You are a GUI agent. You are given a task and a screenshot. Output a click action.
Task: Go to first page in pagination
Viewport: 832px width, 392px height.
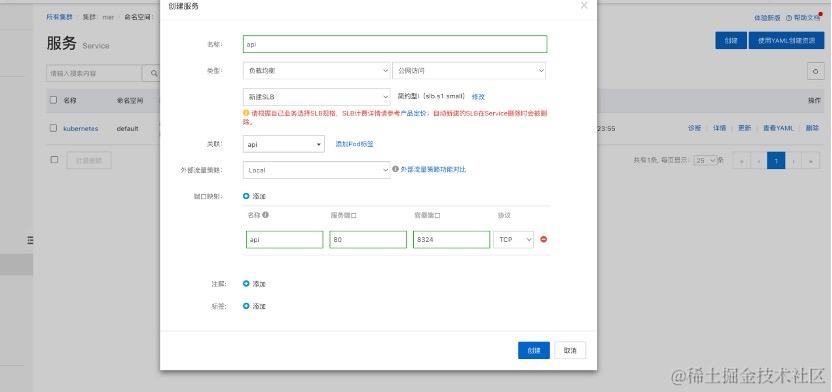pyautogui.click(x=741, y=160)
